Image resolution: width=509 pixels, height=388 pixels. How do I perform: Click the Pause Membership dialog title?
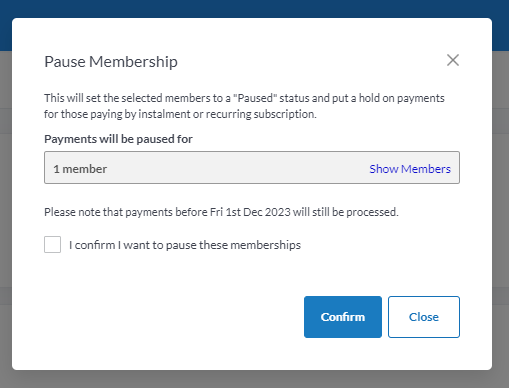click(x=111, y=62)
